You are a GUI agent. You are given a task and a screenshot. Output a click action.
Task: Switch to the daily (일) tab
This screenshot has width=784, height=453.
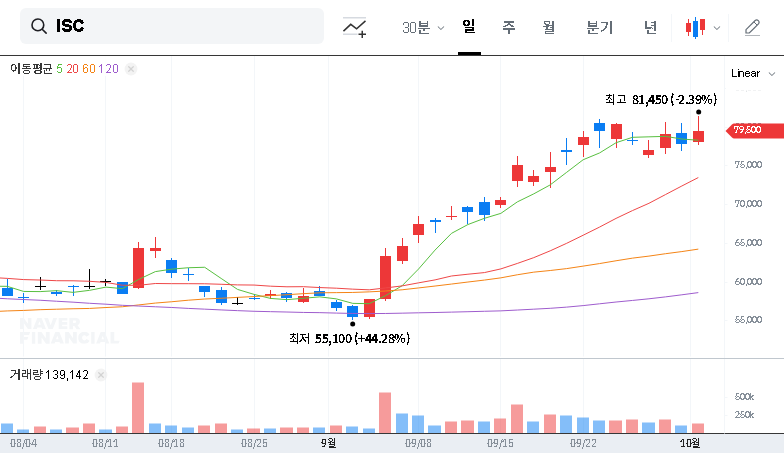point(469,27)
